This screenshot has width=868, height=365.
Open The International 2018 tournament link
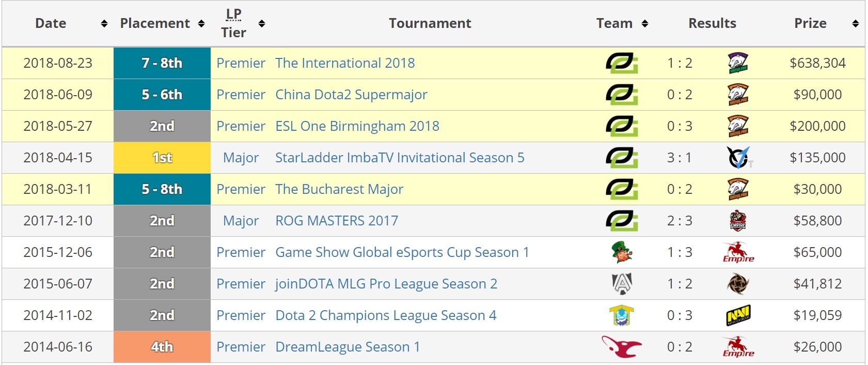(x=345, y=63)
